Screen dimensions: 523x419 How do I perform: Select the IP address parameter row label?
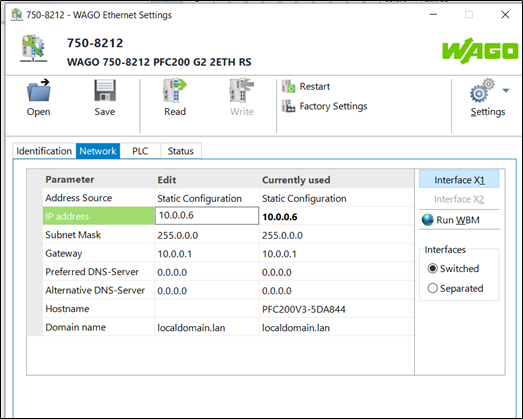click(99, 216)
